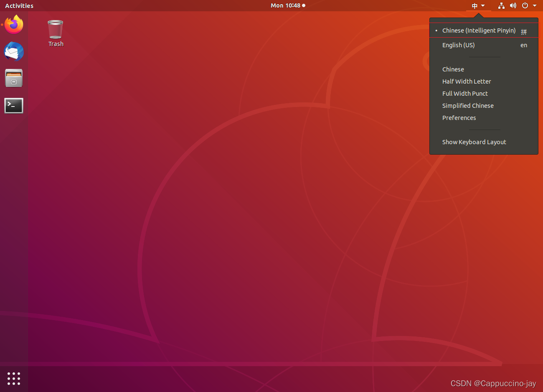Open Activities overview
Viewport: 543px width, 392px height.
pos(19,5)
